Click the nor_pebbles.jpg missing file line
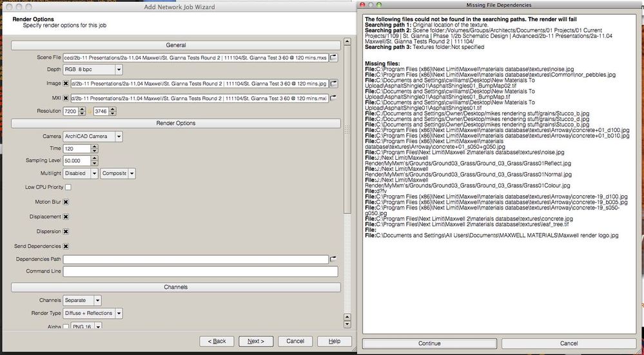 pyautogui.click(x=491, y=75)
